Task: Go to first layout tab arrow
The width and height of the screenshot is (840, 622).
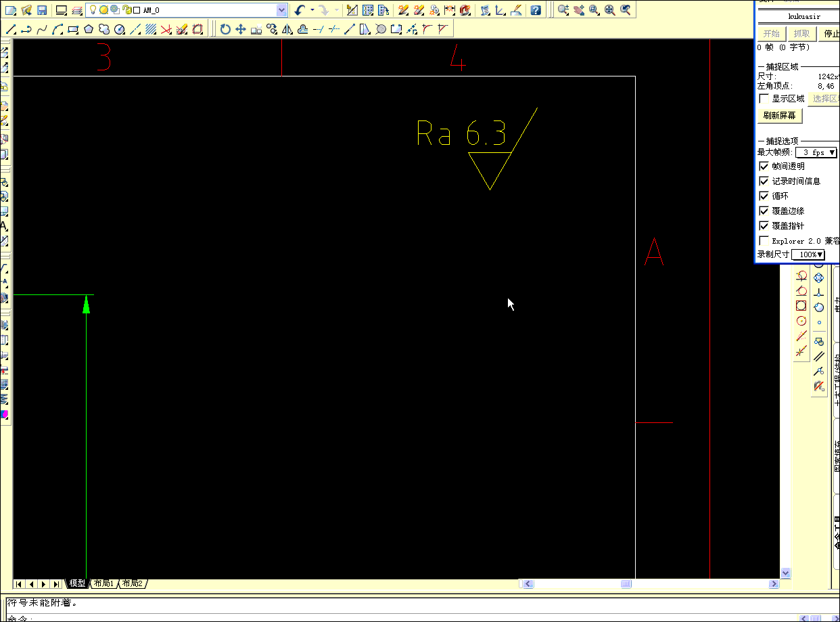Action: 19,584
